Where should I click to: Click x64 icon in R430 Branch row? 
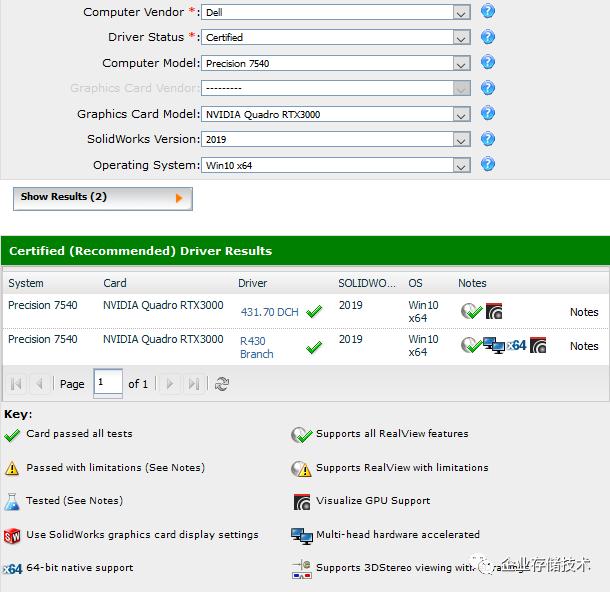pyautogui.click(x=516, y=345)
